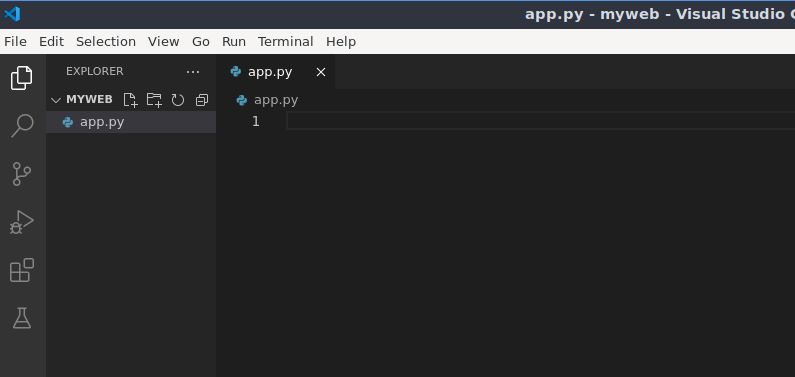This screenshot has height=377, width=795.
Task: Click app.py in the breadcrumb bar
Action: pyautogui.click(x=276, y=100)
